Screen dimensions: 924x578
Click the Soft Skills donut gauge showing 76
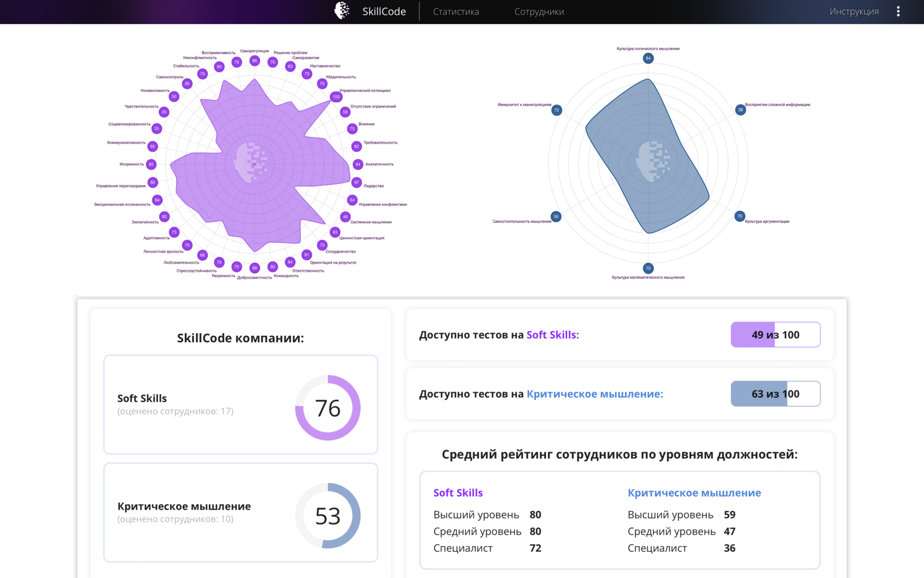328,408
